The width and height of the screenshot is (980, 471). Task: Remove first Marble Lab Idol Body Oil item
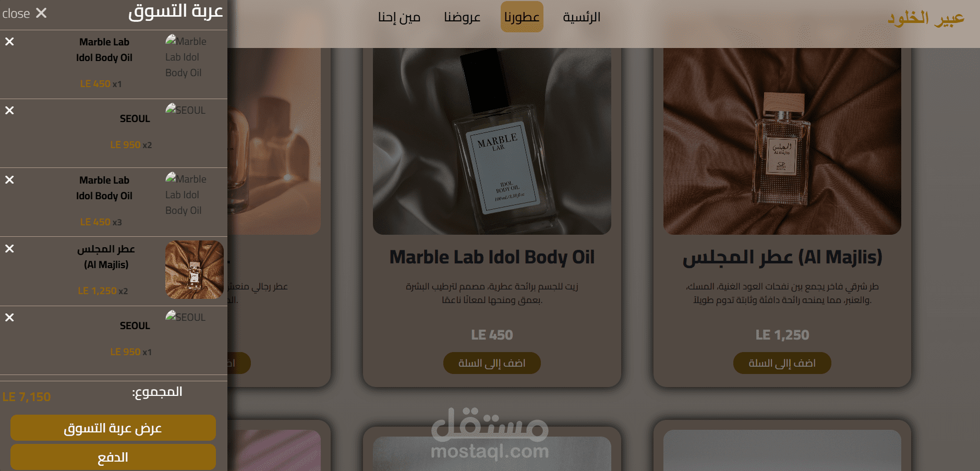pos(9,42)
